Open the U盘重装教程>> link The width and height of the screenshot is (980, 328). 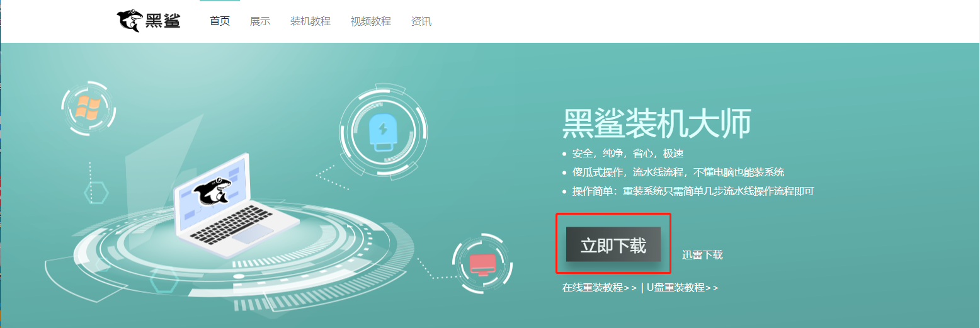click(x=682, y=288)
